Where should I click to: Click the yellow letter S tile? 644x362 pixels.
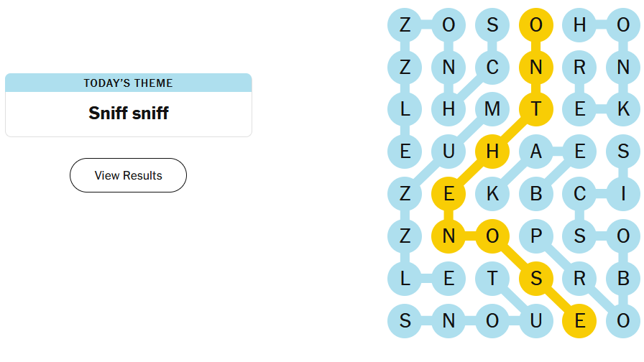tap(535, 278)
